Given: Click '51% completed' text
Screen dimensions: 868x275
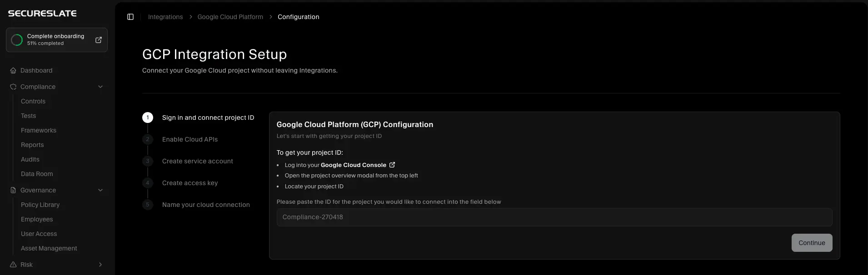Looking at the screenshot, I should coord(45,44).
